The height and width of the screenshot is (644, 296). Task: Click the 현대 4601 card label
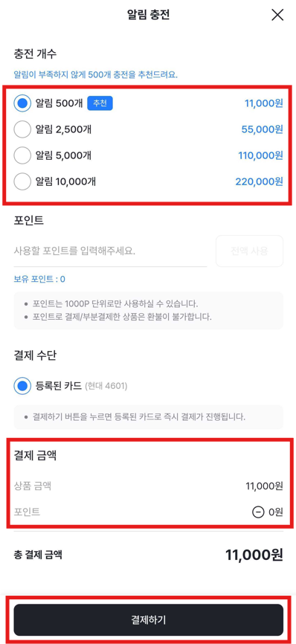(106, 386)
